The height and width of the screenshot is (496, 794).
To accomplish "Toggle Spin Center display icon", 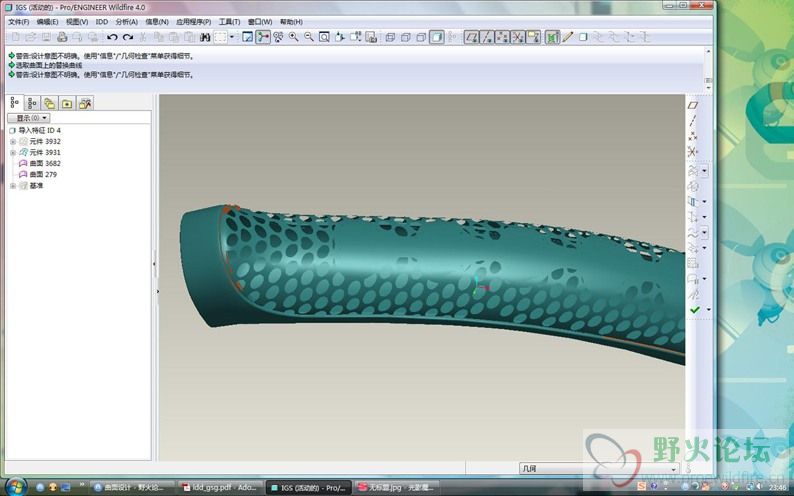I will pos(263,37).
